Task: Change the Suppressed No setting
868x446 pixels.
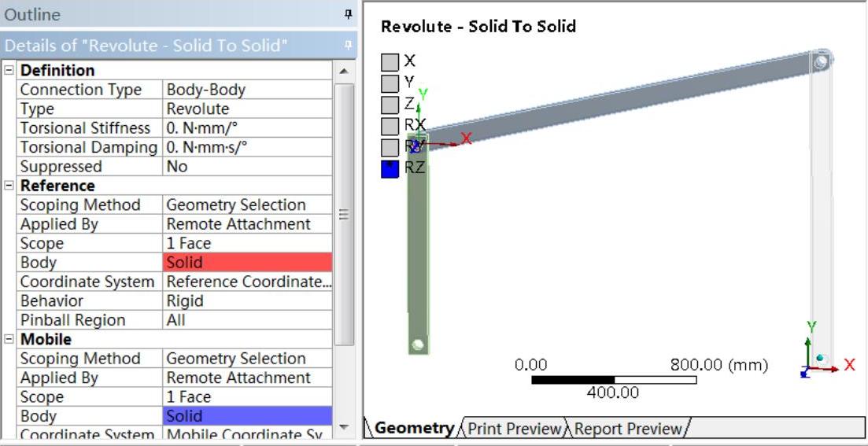Action: pyautogui.click(x=247, y=167)
